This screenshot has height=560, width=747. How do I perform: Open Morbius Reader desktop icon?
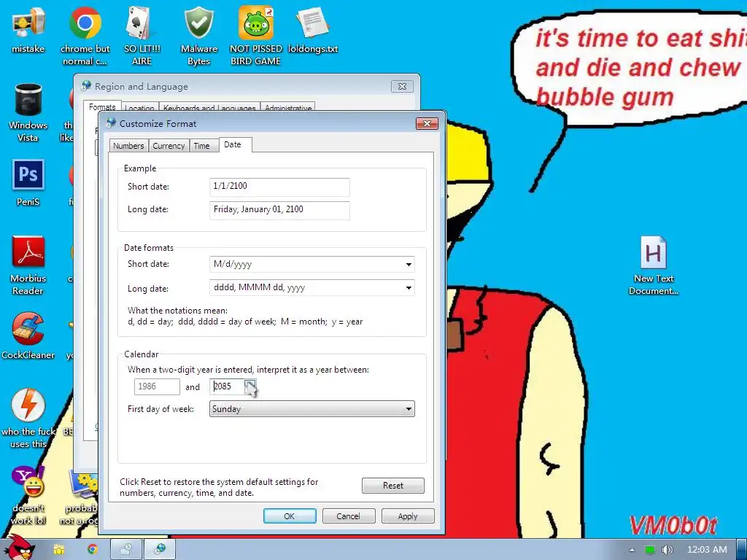pyautogui.click(x=28, y=265)
